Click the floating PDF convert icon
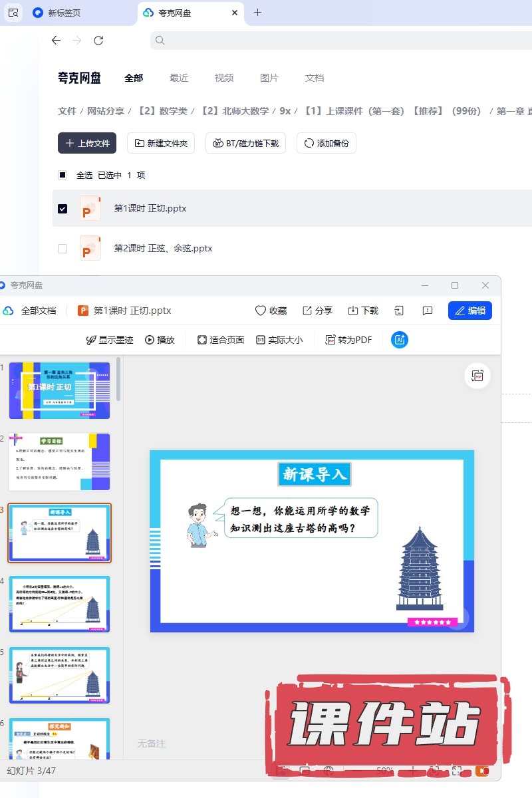Image resolution: width=532 pixels, height=798 pixels. point(477,376)
